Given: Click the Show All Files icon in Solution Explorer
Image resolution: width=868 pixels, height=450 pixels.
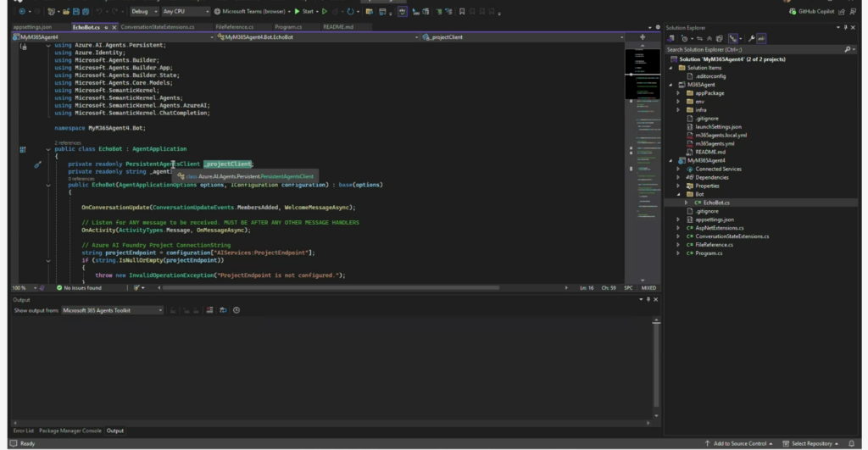Looking at the screenshot, I should (x=719, y=39).
